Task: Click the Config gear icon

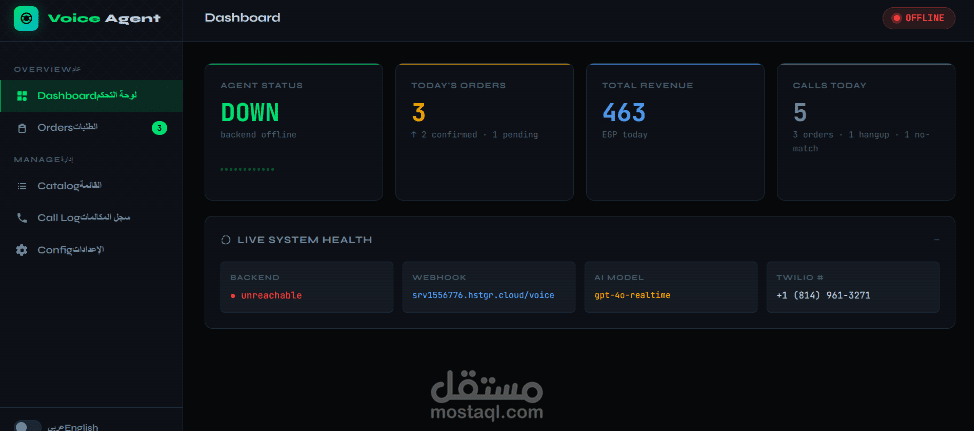Action: click(x=22, y=250)
